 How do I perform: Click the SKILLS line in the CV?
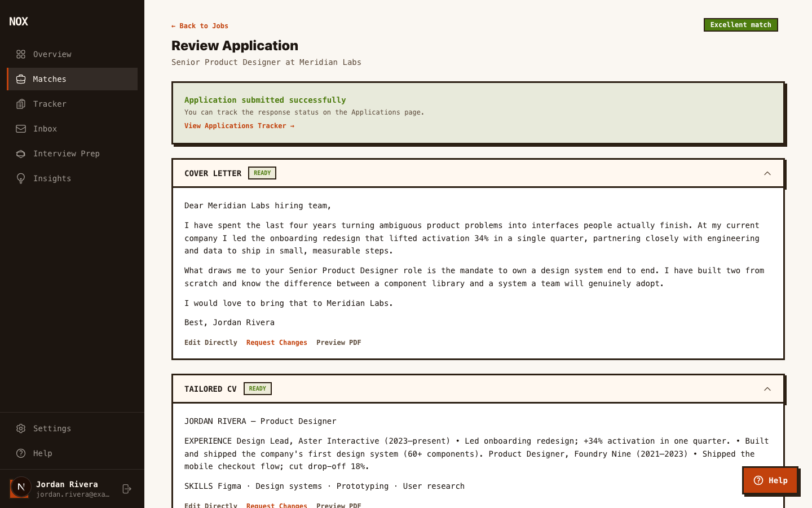coord(324,486)
